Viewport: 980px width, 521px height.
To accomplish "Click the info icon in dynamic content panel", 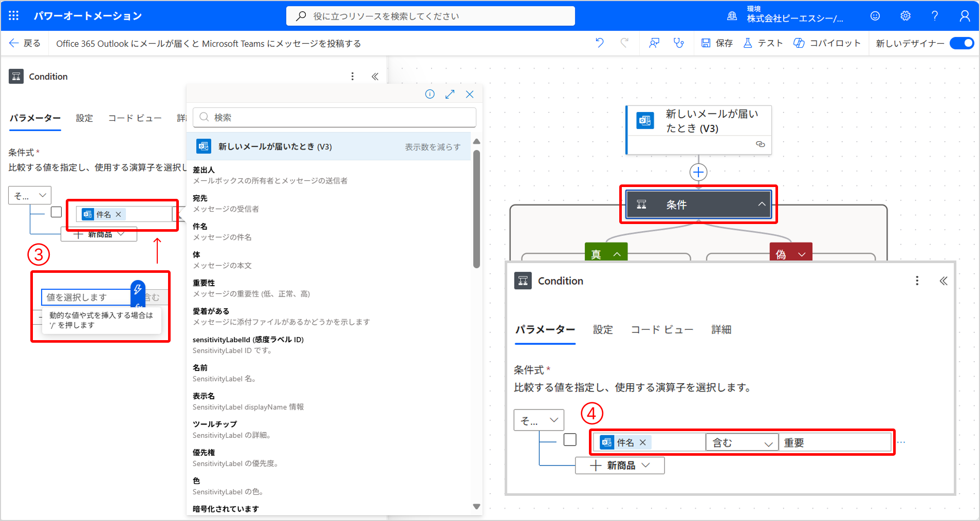I will [430, 94].
